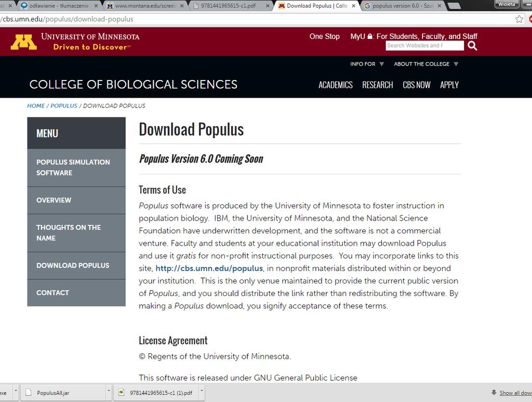Open Contact in the side menu
The height and width of the screenshot is (402, 532).
[x=76, y=292]
